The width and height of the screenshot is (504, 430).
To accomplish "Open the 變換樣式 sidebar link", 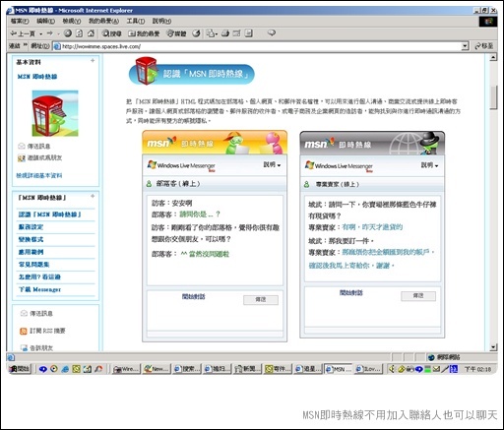I will 31,239.
